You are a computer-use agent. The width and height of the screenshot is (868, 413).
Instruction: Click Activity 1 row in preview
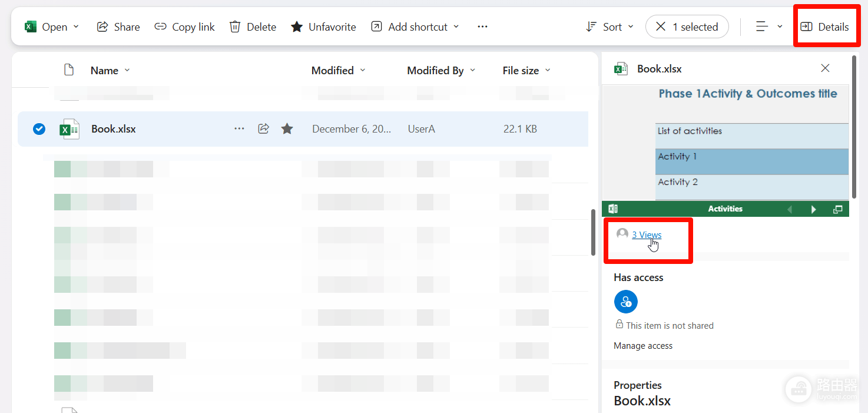click(752, 161)
